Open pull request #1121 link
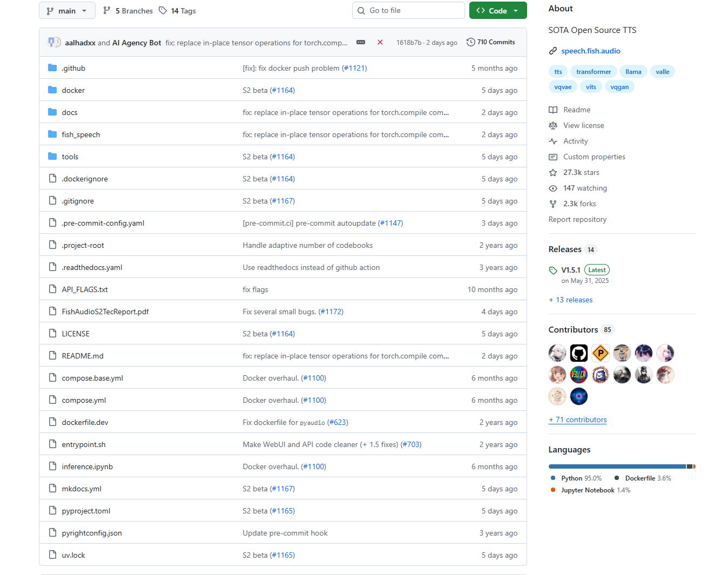 354,68
